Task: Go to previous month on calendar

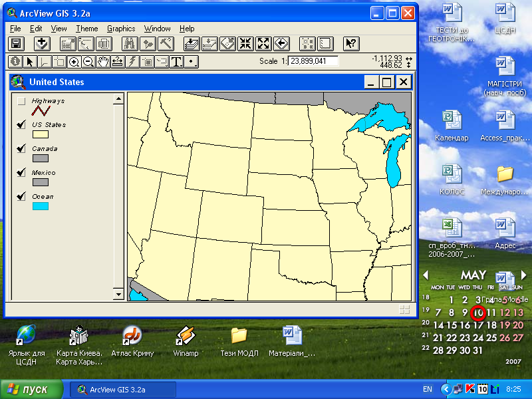Action: pyautogui.click(x=426, y=275)
